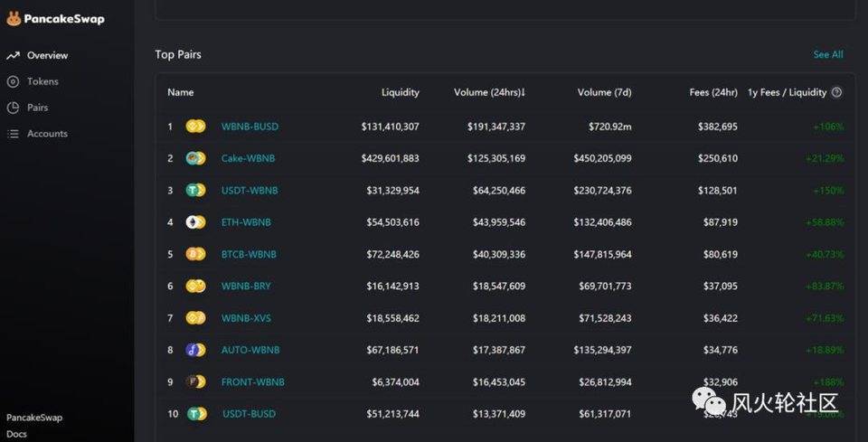Sort by Volume (24hrs) column header

tap(489, 92)
